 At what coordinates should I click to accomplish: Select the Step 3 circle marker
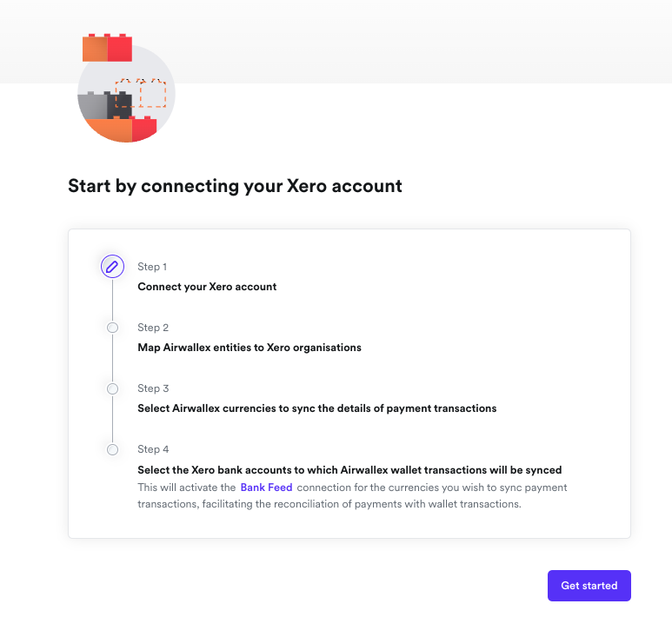(x=112, y=388)
